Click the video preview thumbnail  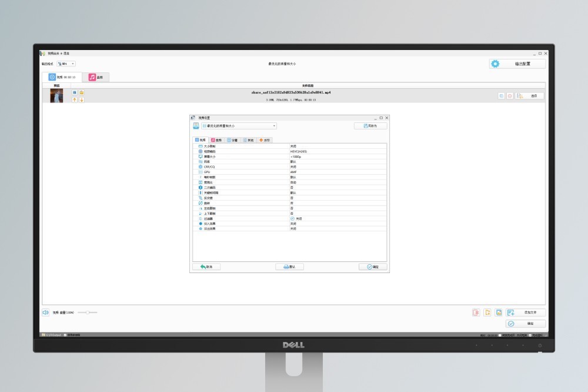pos(56,96)
